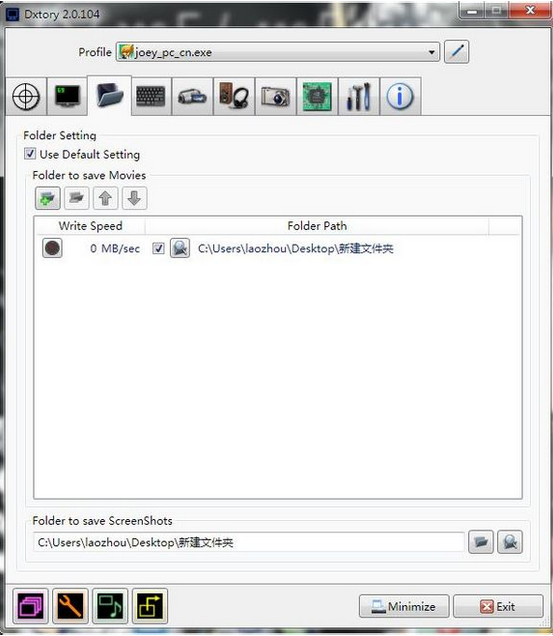Click the write speed benchmark record icon

tap(52, 248)
